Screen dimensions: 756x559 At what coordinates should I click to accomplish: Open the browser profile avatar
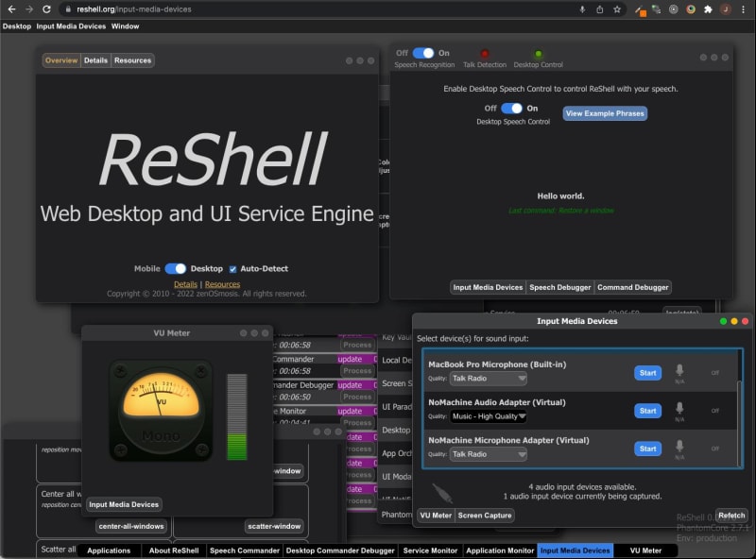coord(725,9)
